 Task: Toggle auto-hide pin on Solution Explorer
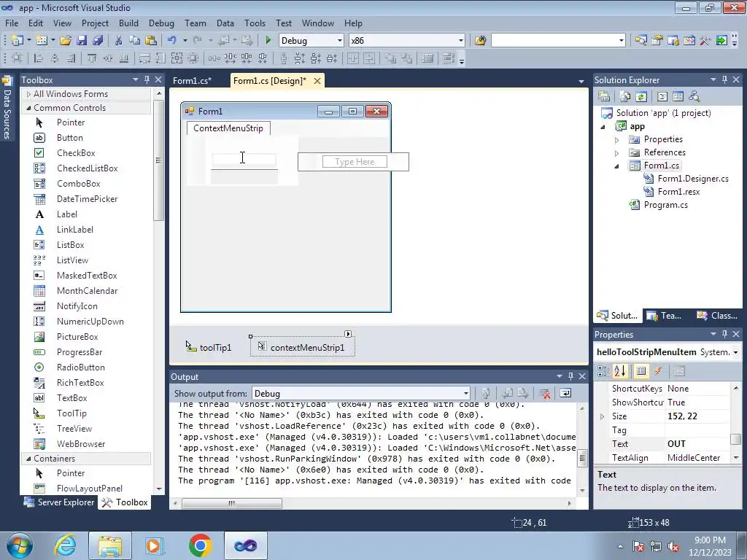724,79
